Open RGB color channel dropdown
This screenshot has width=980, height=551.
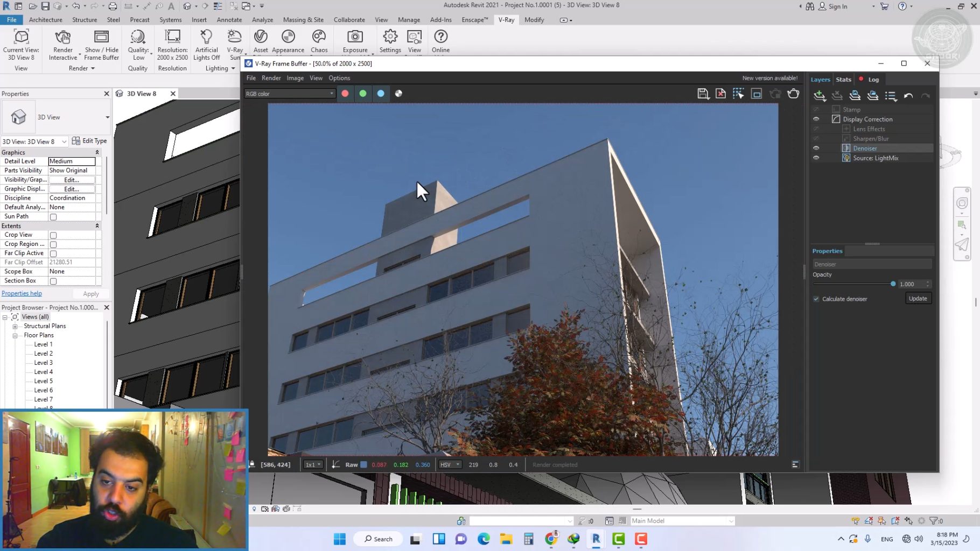[290, 94]
